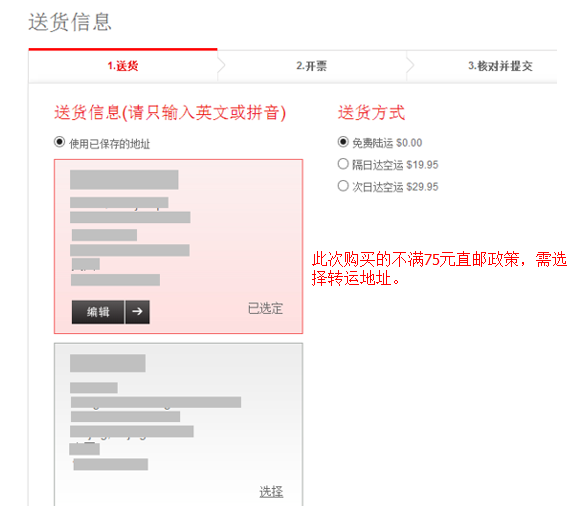Click the chevron arrow after 1.送货 tab

(222, 66)
